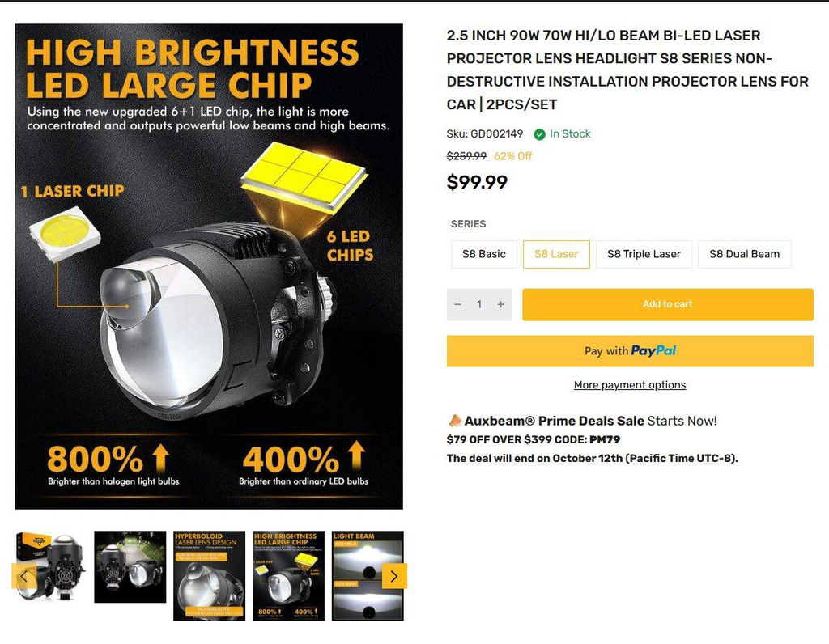
Task: View the Hyperboloid Laser Lens Design thumbnail
Action: click(210, 576)
